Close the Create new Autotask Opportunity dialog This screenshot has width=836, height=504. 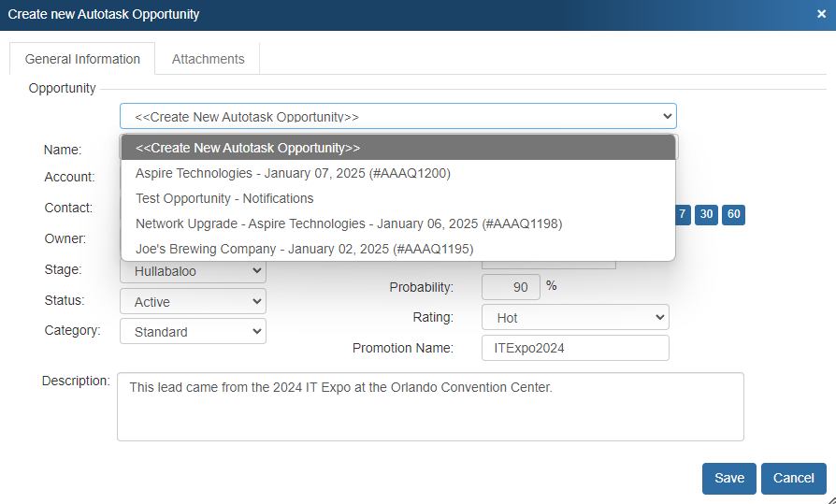[820, 15]
